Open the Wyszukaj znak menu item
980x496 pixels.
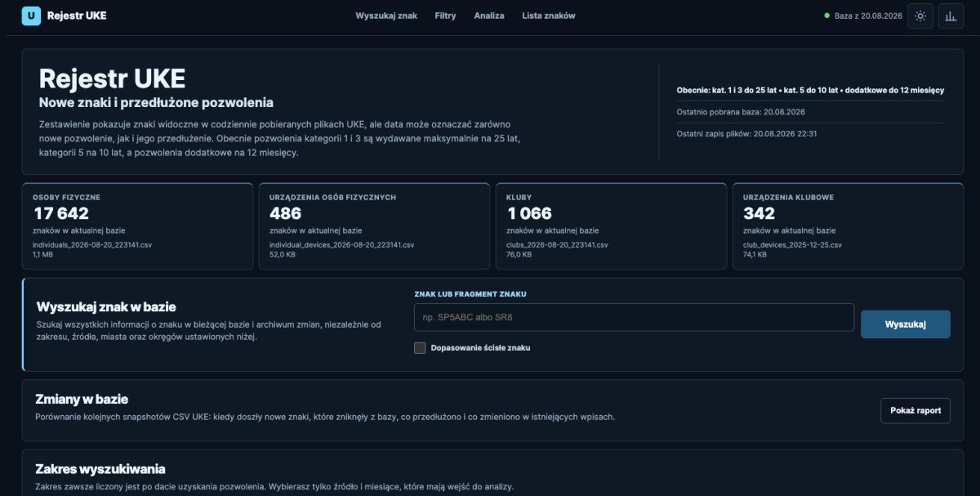click(x=386, y=16)
